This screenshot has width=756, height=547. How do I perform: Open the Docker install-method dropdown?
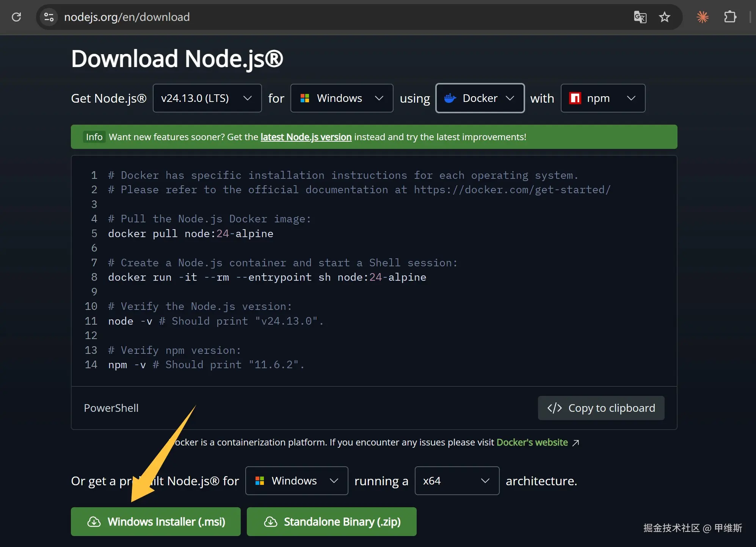click(x=480, y=98)
